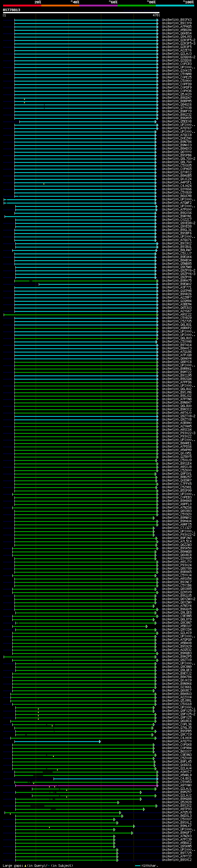Open hit UniRef100_B9IFK3
Screen dimensions: 197x868
[176, 20]
